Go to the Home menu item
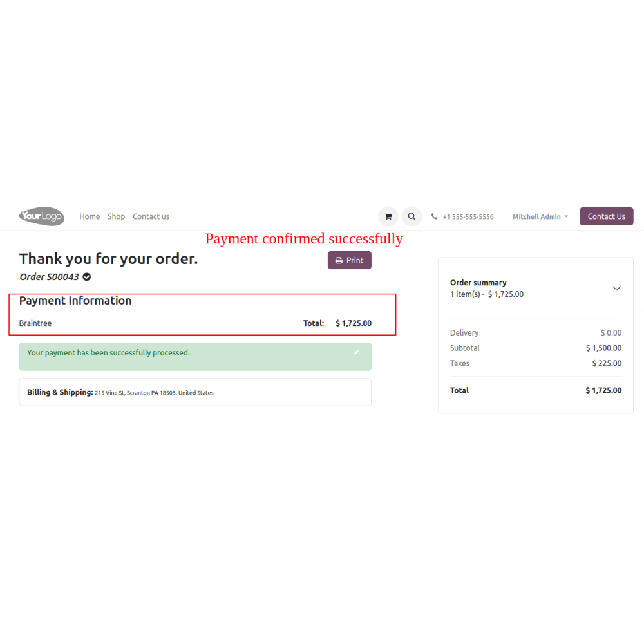The image size is (644, 644). (x=90, y=217)
